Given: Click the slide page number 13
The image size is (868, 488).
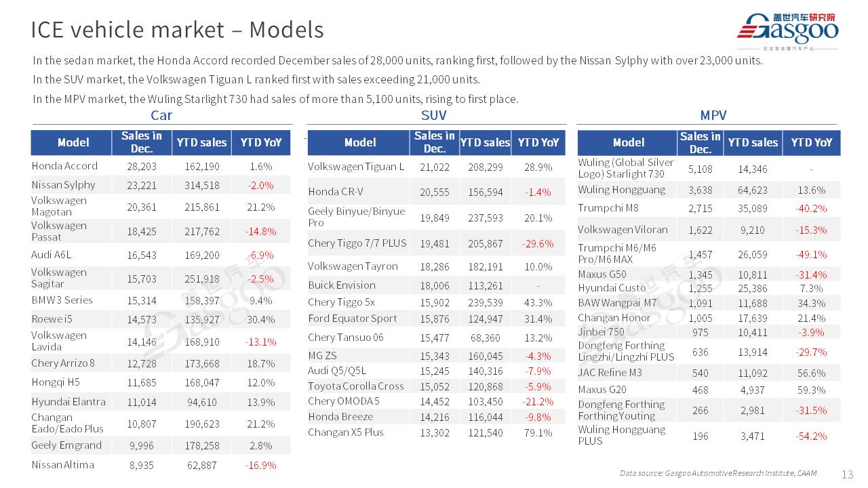Looking at the screenshot, I should [847, 474].
